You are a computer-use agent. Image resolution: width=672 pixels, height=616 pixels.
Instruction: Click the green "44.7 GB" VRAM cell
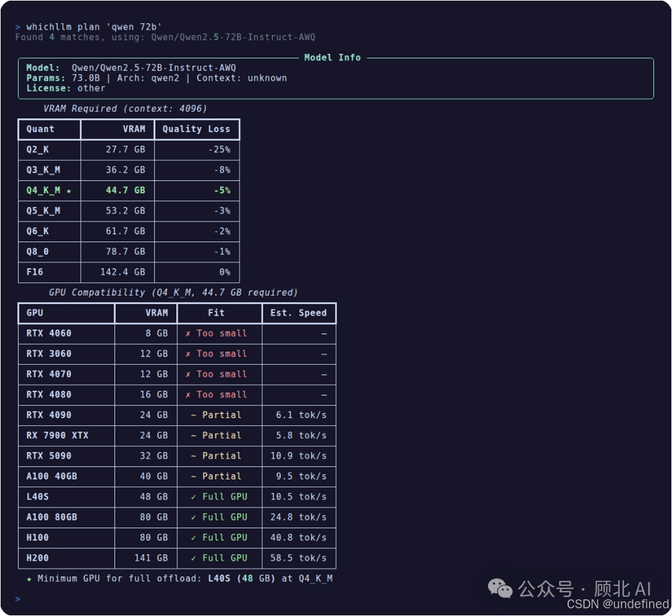[x=126, y=190]
